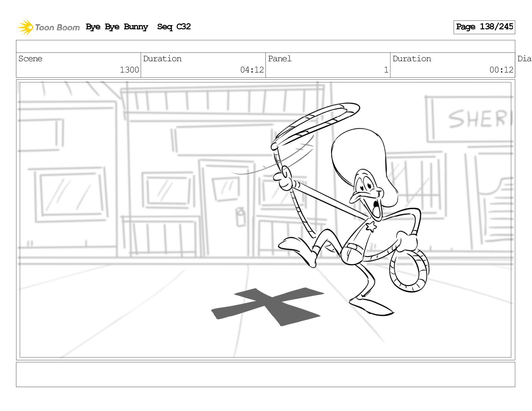Select the panel duration value 00:12
Screen dimensions: 532x411
coord(501,70)
